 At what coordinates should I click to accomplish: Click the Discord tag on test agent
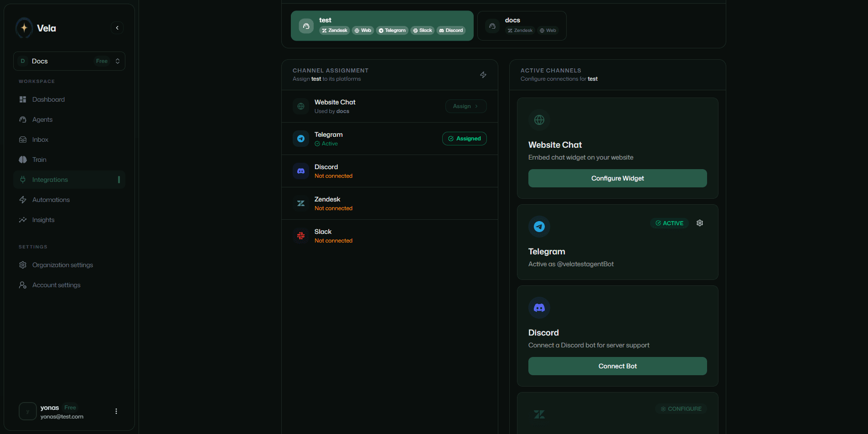pyautogui.click(x=451, y=31)
